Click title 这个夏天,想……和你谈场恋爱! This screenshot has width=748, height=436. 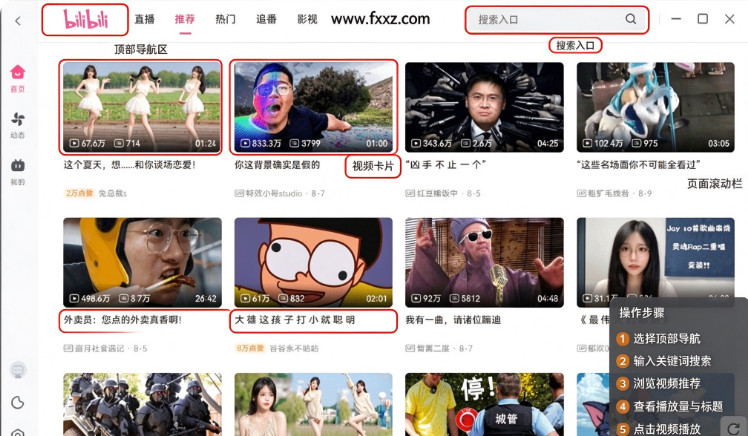click(x=129, y=165)
